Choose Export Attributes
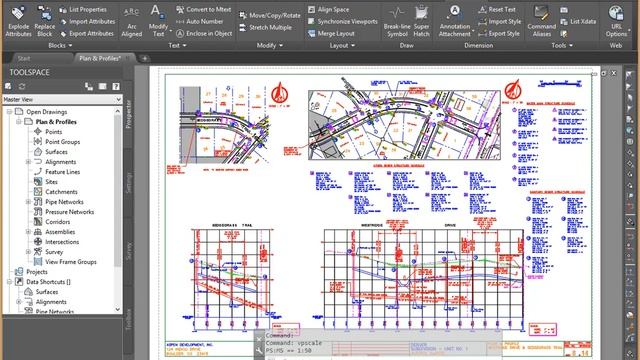Viewport: 640px width, 360px height. point(87,33)
